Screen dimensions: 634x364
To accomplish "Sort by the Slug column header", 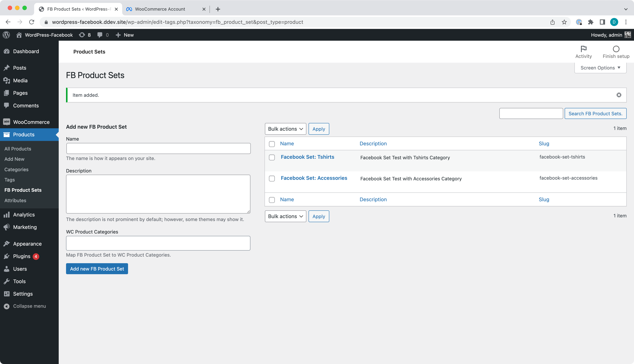I will 544,144.
